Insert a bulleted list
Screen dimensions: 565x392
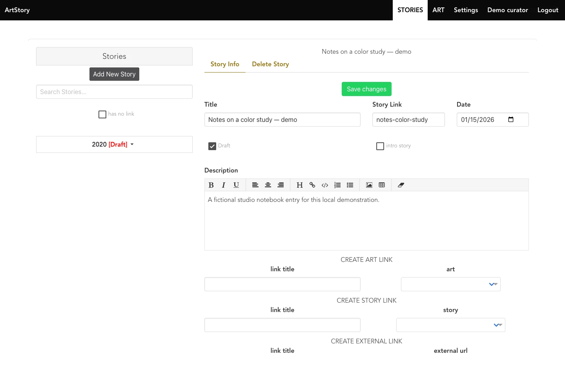pyautogui.click(x=350, y=185)
